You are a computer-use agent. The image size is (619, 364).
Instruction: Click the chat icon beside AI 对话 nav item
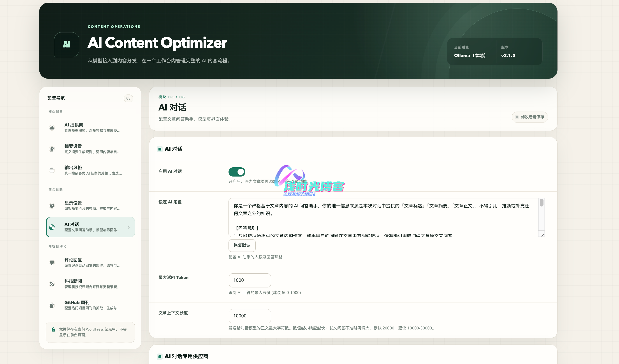tap(52, 227)
